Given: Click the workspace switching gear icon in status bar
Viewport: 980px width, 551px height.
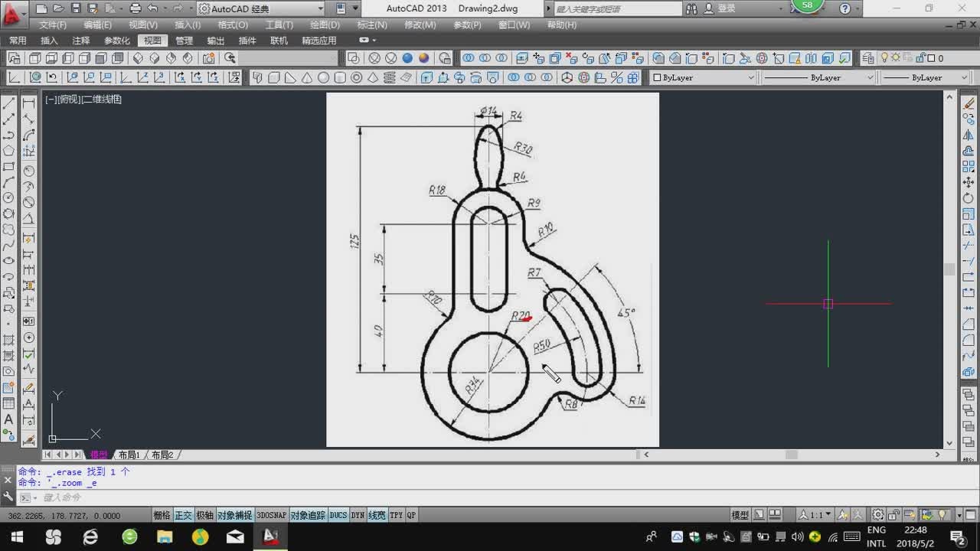Looking at the screenshot, I should [878, 515].
